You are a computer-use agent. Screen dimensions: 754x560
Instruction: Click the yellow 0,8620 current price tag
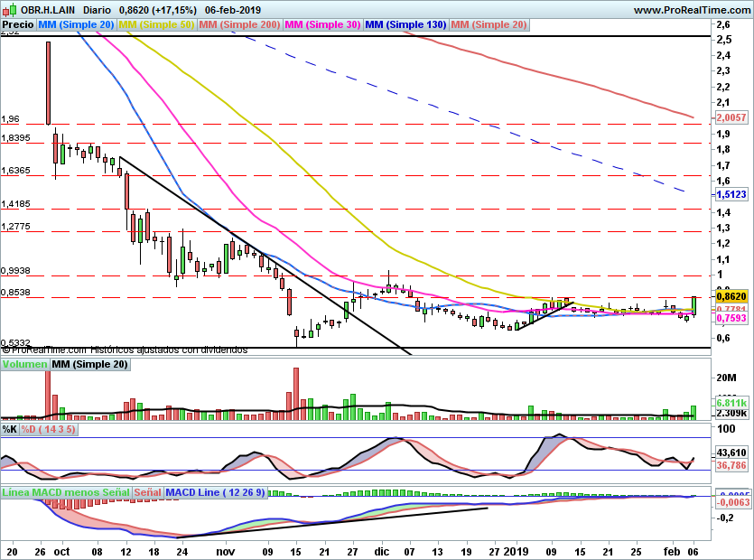[731, 295]
